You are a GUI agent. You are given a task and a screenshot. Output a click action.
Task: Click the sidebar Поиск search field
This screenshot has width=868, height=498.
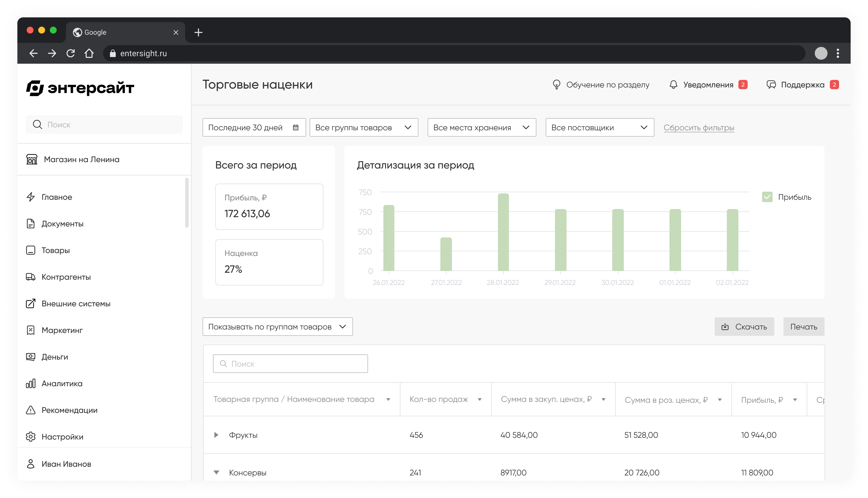[x=104, y=124]
